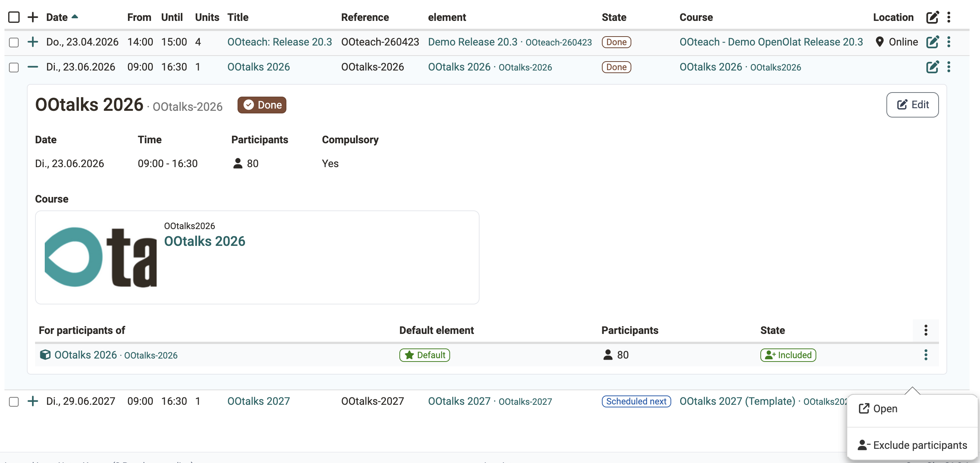This screenshot has height=463, width=980.
Task: Click the 09:00 - 16:30 time value
Action: point(167,163)
